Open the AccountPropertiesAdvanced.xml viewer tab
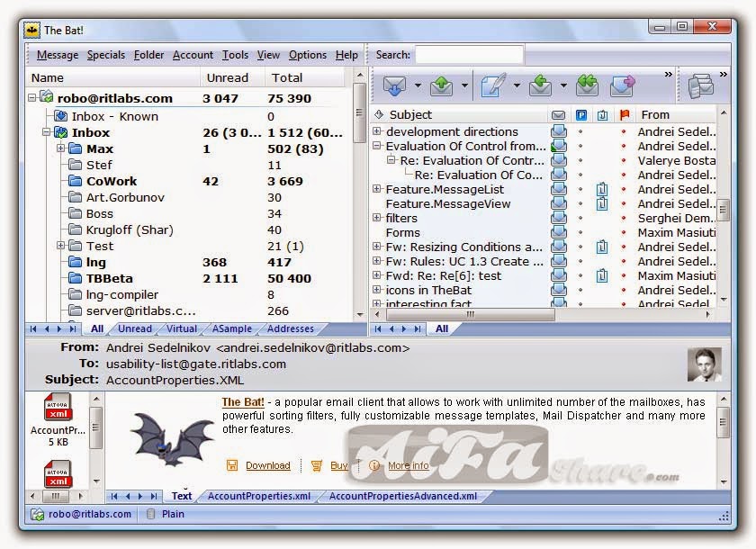Viewport: 756px width, 549px height. coord(403,496)
